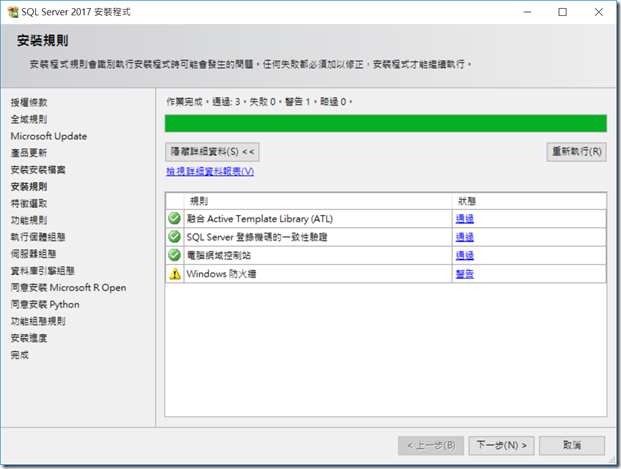The width and height of the screenshot is (621, 469).
Task: Select 功能規則 step in sidebar
Action: (29, 220)
